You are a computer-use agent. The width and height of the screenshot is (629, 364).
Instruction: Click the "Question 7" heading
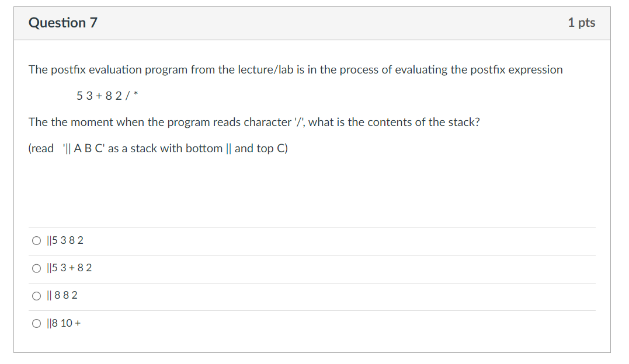point(63,23)
